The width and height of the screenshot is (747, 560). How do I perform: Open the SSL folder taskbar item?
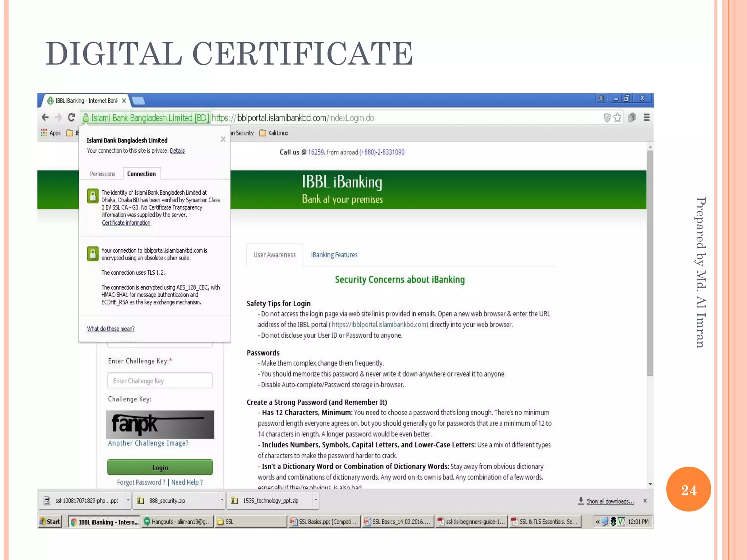tap(251, 522)
